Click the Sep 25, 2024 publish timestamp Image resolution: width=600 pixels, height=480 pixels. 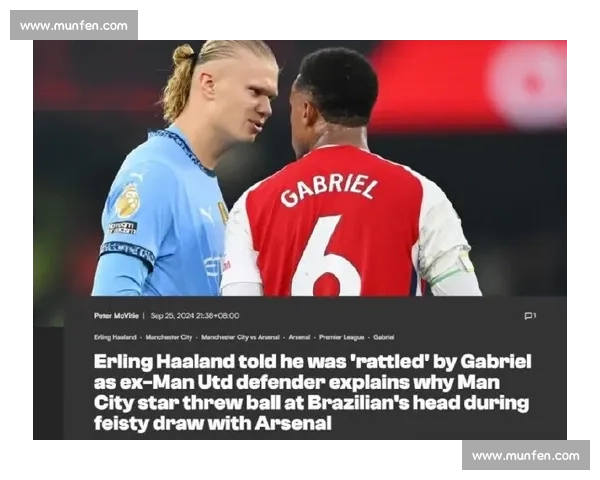coord(195,316)
